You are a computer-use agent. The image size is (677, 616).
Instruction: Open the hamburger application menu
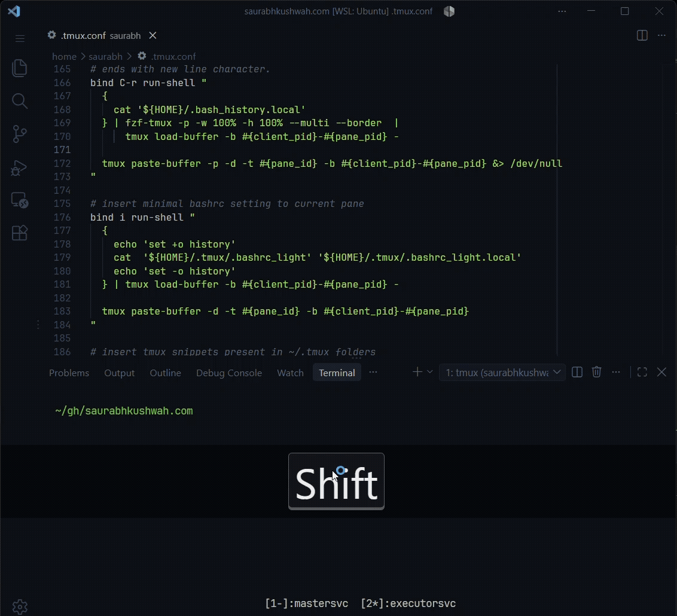pyautogui.click(x=20, y=39)
